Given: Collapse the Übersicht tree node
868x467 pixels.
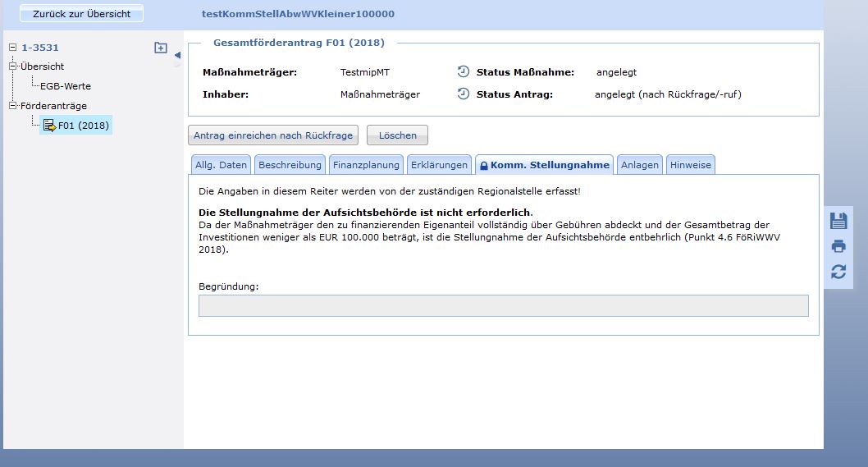Looking at the screenshot, I should pyautogui.click(x=13, y=66).
